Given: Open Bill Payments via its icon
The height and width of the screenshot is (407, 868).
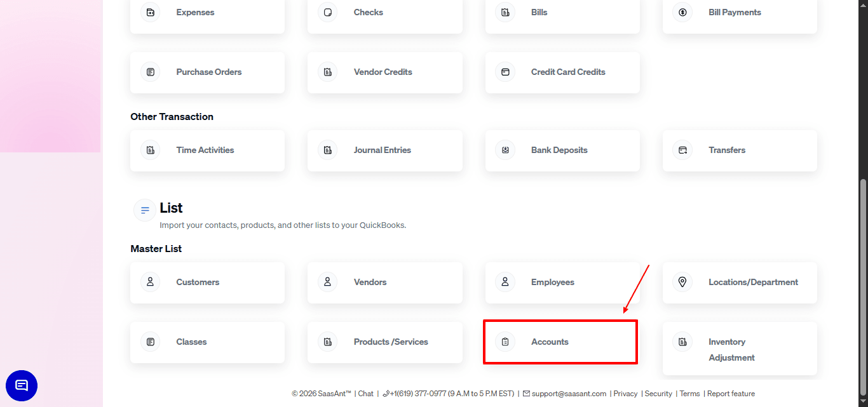Looking at the screenshot, I should coord(682,11).
